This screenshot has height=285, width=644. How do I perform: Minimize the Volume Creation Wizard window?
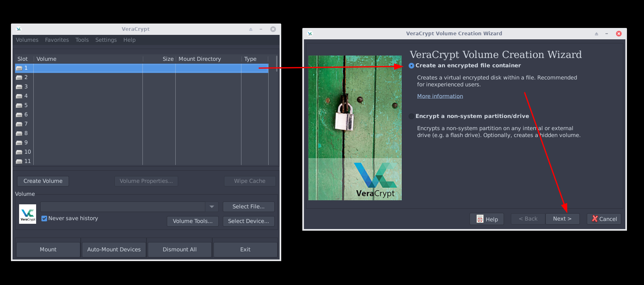pos(607,34)
